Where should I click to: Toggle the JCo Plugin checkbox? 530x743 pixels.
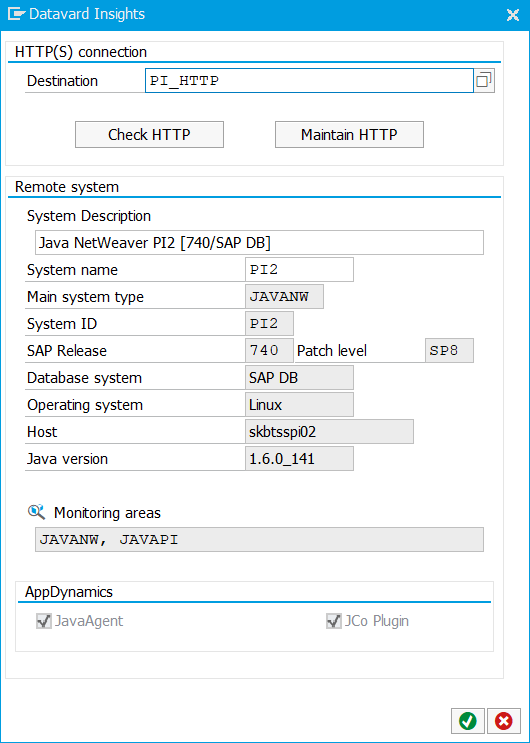point(334,621)
